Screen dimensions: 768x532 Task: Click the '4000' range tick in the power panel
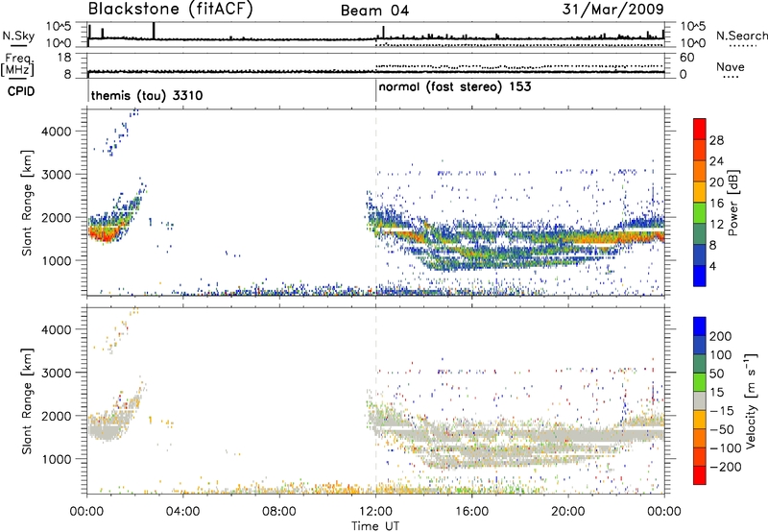click(56, 132)
